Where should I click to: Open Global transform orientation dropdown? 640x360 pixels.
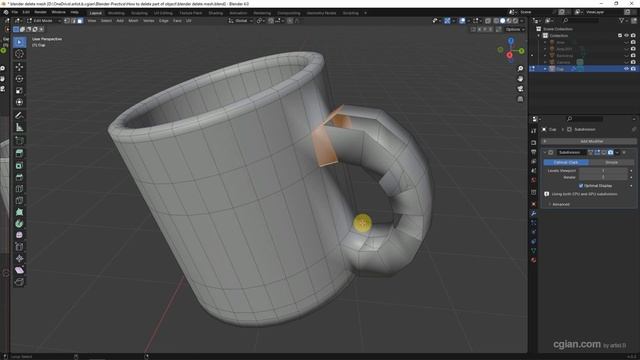point(240,20)
